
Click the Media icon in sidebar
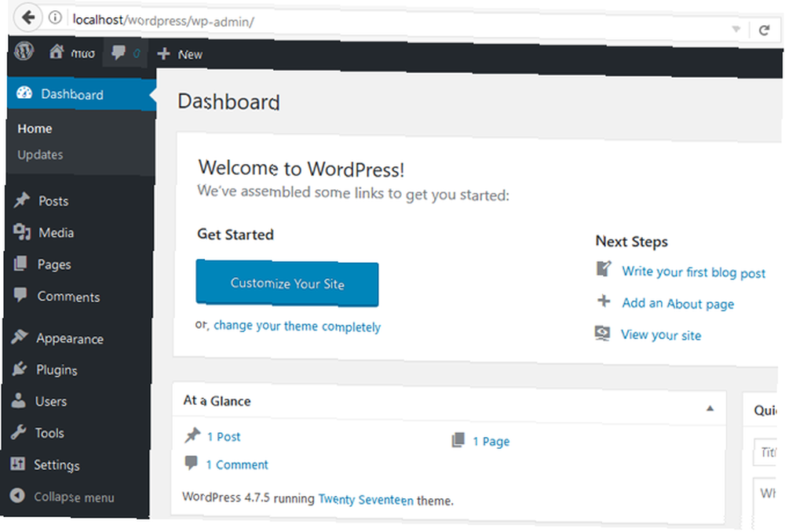pyautogui.click(x=21, y=231)
